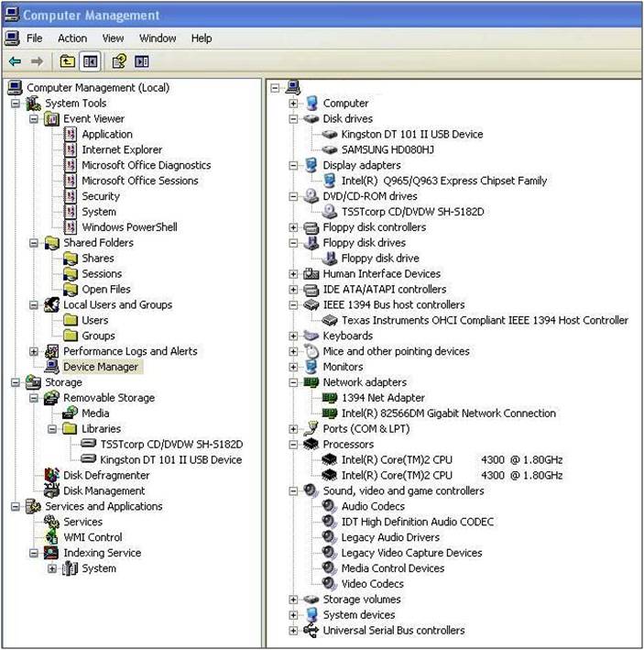Collapse the Event Viewer tree node
Screen dimensions: 644x650
click(34, 119)
